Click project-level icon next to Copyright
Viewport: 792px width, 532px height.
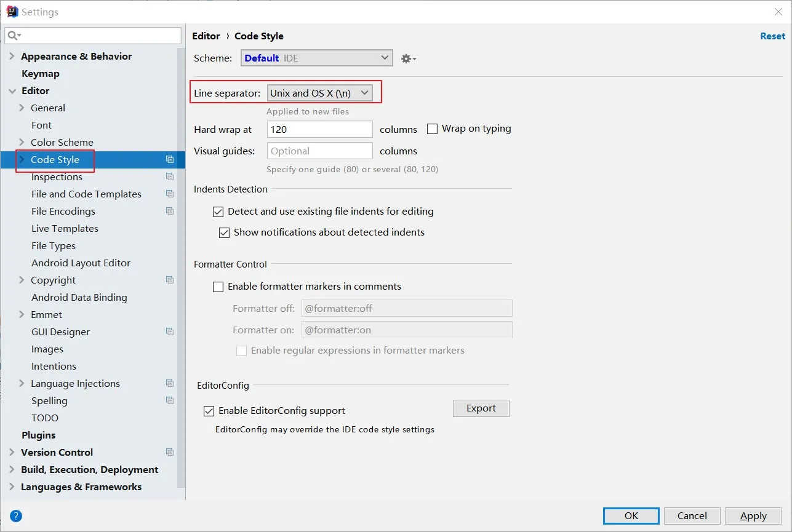(x=170, y=280)
